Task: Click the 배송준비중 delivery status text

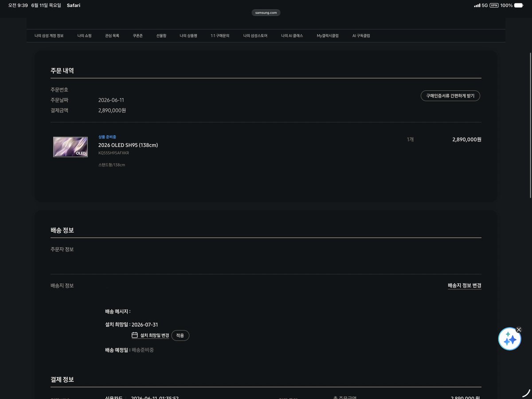Action: coord(143,350)
